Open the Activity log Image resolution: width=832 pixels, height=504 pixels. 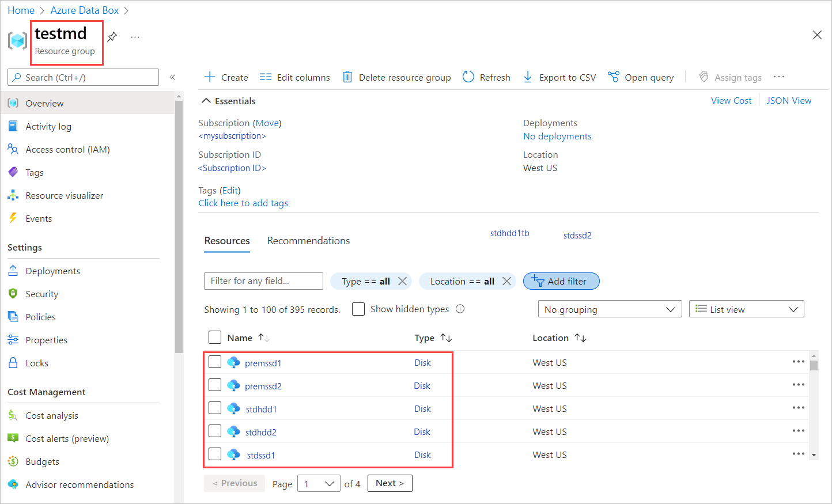(48, 126)
